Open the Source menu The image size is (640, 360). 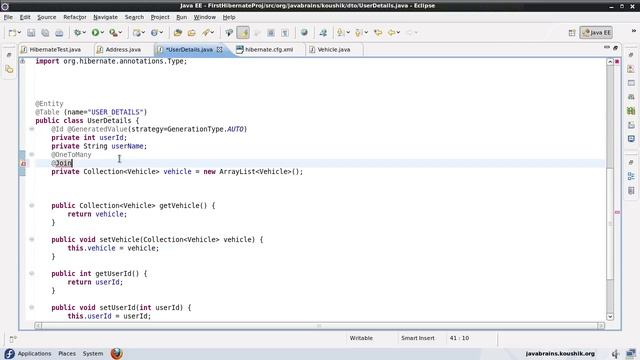[x=47, y=17]
